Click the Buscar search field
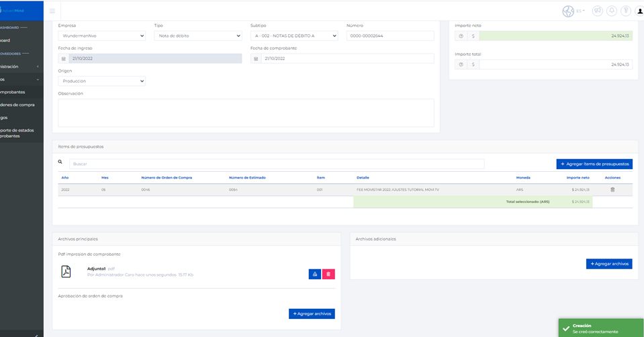The width and height of the screenshot is (644, 337). 276,164
